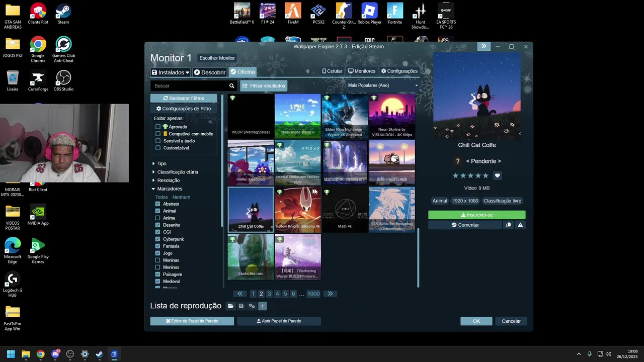Go to results page 3

click(x=269, y=294)
